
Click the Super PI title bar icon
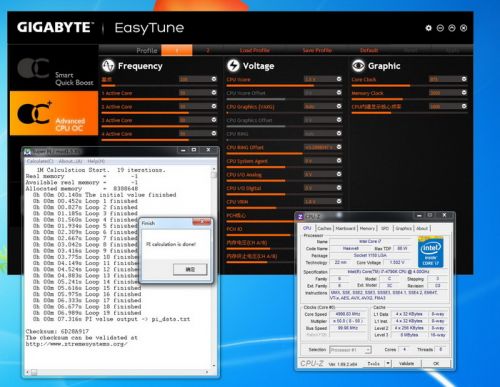(28, 152)
